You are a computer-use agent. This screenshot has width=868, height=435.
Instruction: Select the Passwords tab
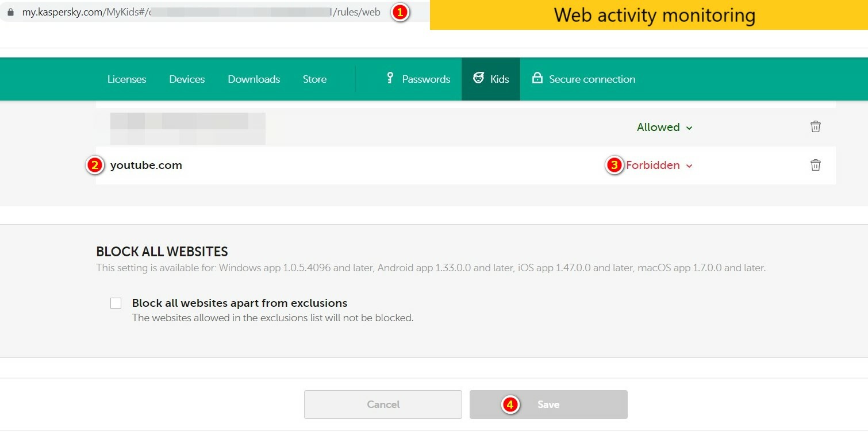[x=420, y=79]
